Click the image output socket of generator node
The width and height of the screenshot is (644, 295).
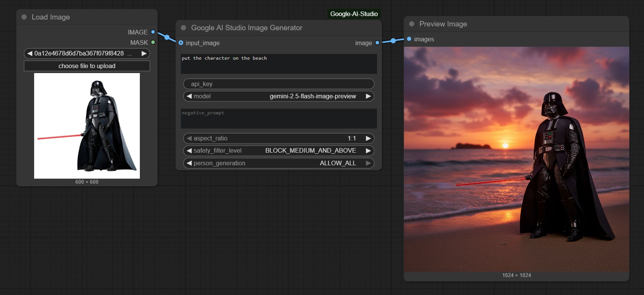377,43
